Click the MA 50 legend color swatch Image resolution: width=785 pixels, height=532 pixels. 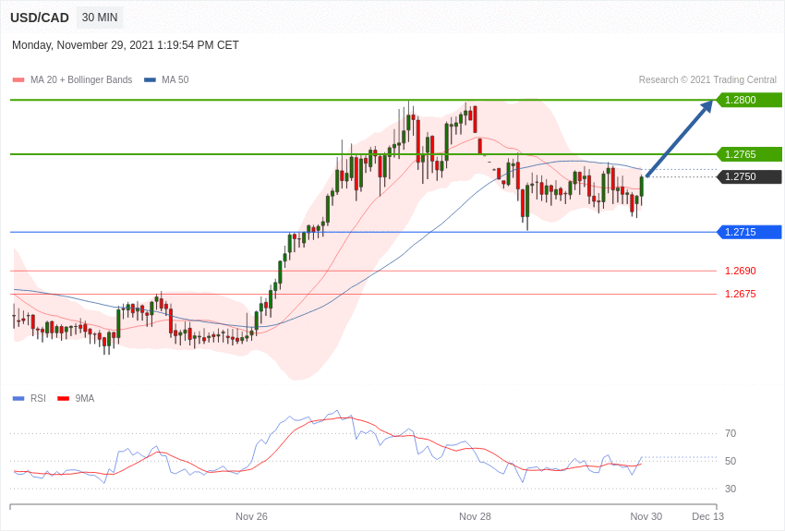click(x=150, y=79)
